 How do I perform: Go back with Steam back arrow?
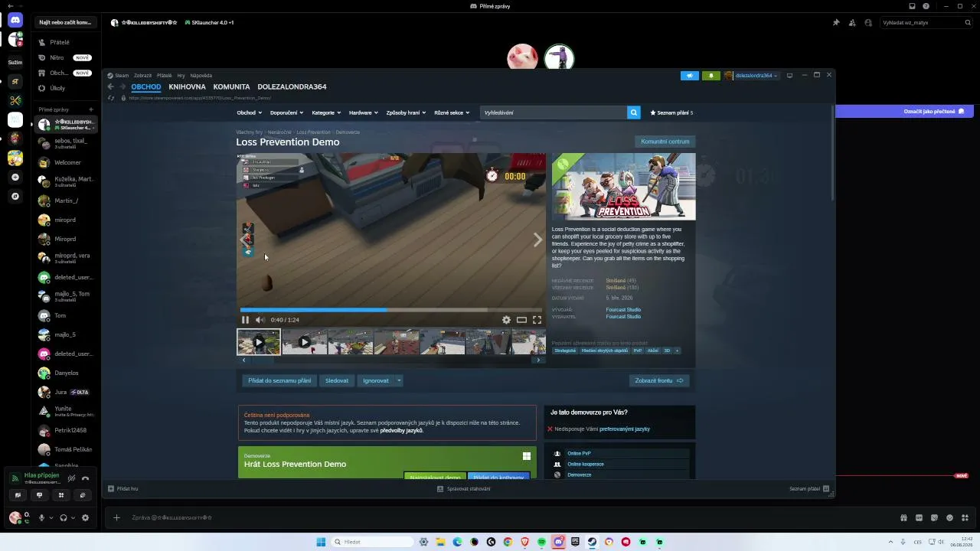click(x=111, y=87)
